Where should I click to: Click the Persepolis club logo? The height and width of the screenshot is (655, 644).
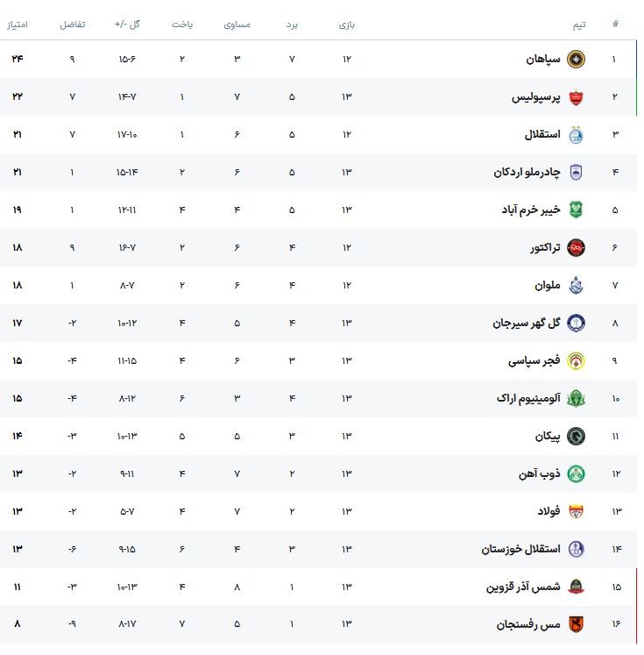coord(576,97)
